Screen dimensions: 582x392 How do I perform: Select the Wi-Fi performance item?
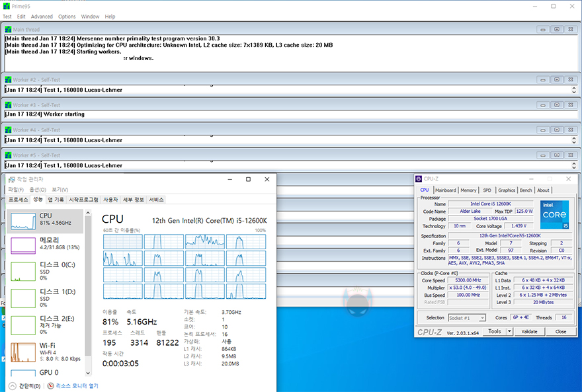coord(45,352)
